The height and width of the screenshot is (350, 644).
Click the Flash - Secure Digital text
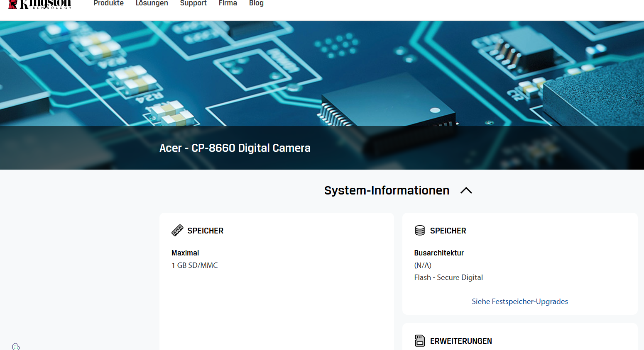(x=448, y=277)
